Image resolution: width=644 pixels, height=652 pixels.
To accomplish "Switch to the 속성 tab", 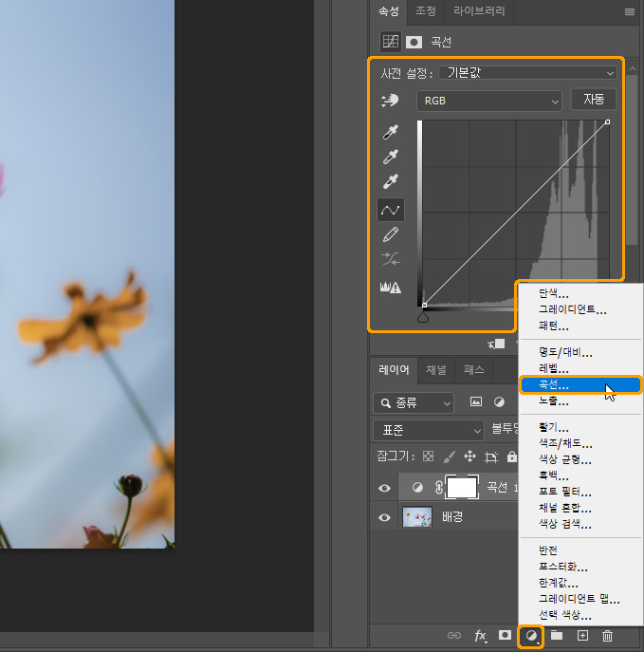I will (389, 10).
